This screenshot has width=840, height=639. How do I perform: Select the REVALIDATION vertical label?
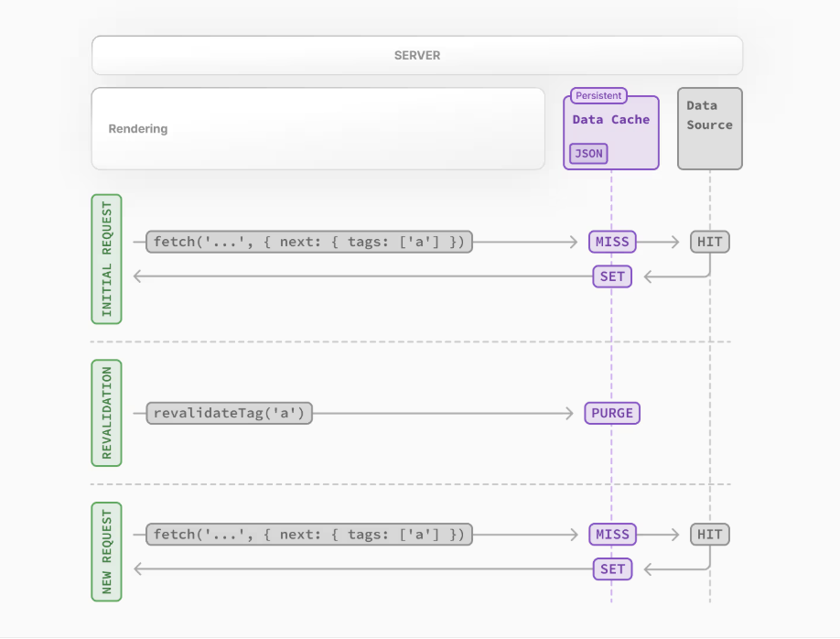point(106,413)
